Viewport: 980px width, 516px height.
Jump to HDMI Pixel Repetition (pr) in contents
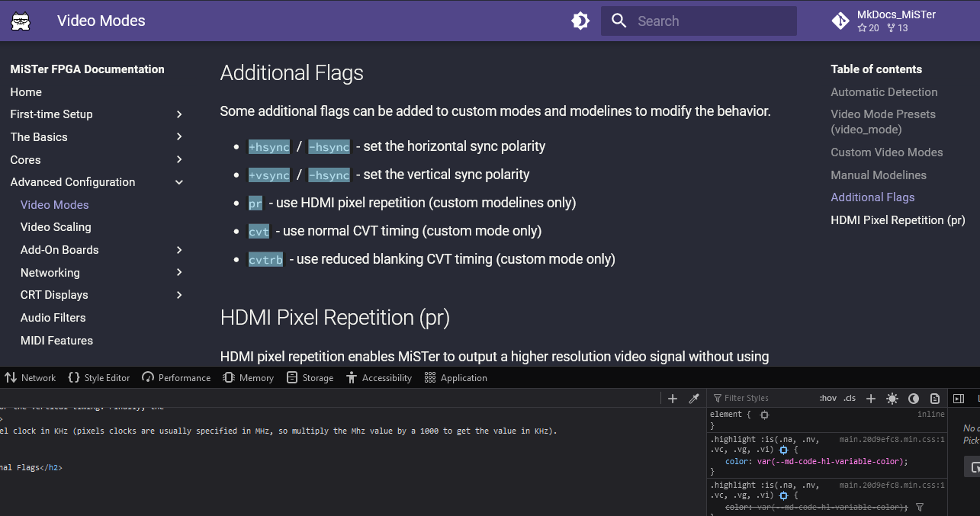click(898, 220)
